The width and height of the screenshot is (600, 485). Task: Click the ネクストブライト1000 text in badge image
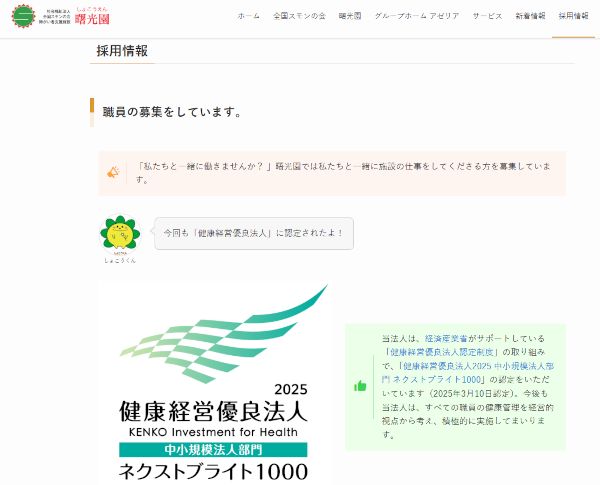pyautogui.click(x=214, y=471)
